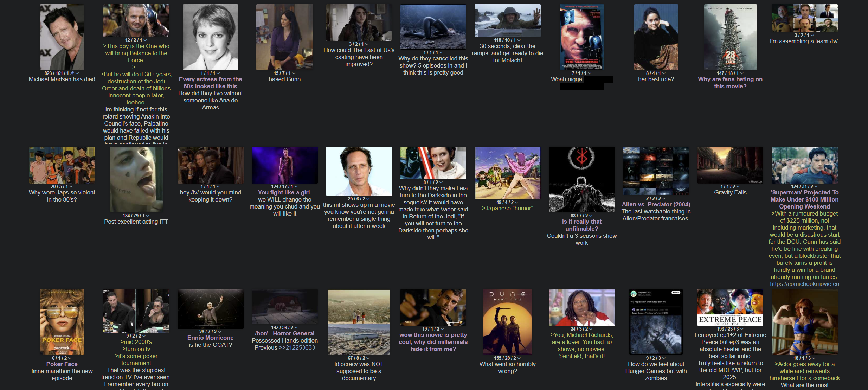Open 'Why are fans hating on this movie?' title
The image size is (868, 390).
click(730, 83)
